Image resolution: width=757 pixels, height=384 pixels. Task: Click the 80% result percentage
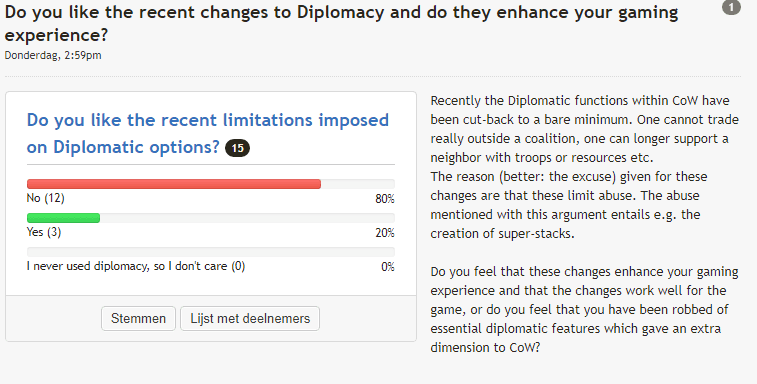(385, 199)
